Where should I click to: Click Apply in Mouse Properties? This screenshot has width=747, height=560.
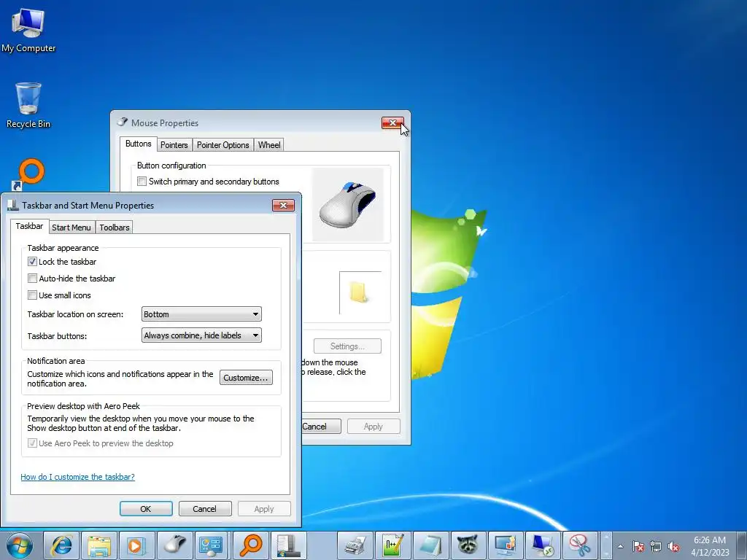373,426
